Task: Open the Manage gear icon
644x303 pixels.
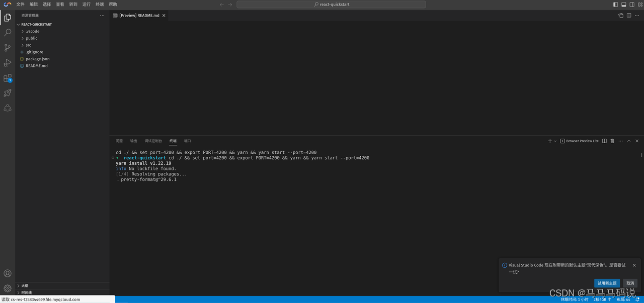Action: click(x=8, y=288)
